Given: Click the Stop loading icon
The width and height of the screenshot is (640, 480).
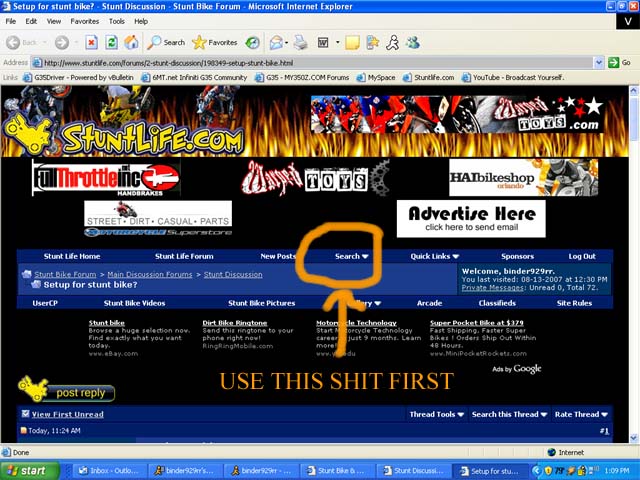Looking at the screenshot, I should pos(91,42).
